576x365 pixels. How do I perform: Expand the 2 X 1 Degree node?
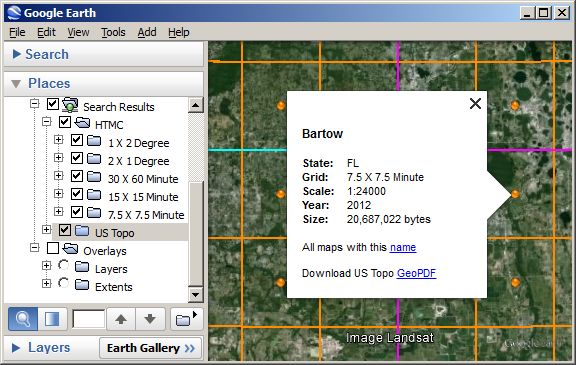[x=58, y=158]
